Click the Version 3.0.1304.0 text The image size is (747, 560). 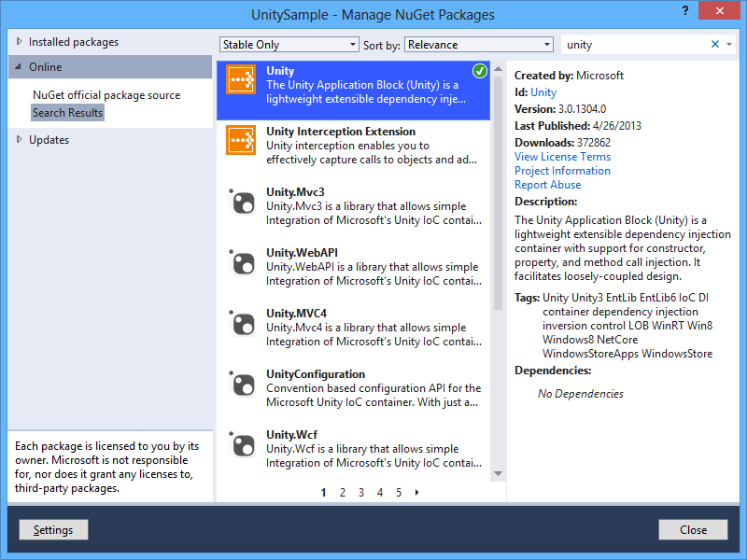point(560,109)
